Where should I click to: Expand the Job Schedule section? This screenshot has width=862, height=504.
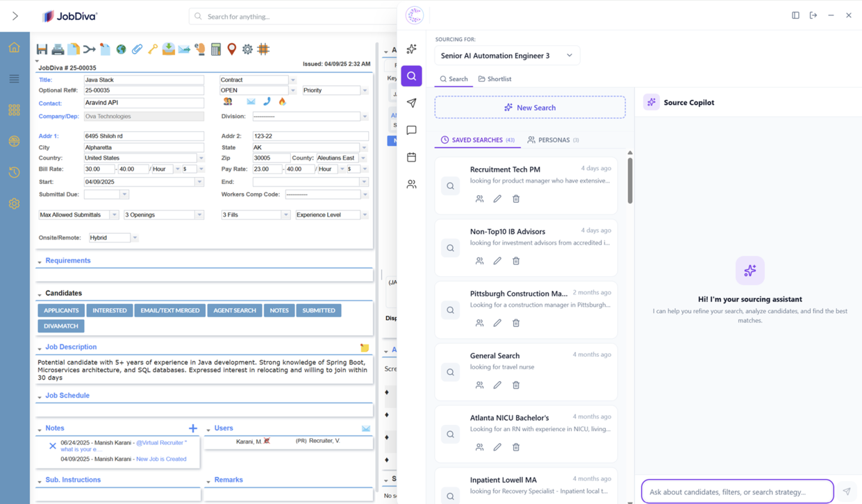click(x=40, y=396)
